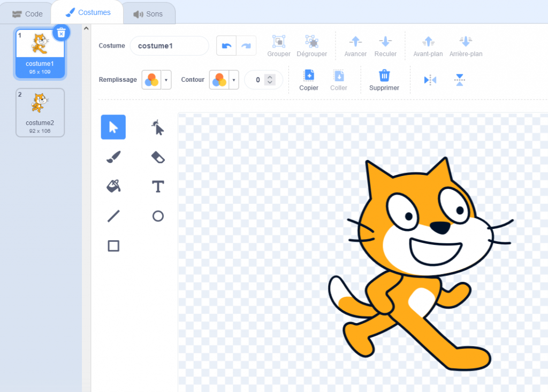Pick the Line tool

[x=113, y=216]
